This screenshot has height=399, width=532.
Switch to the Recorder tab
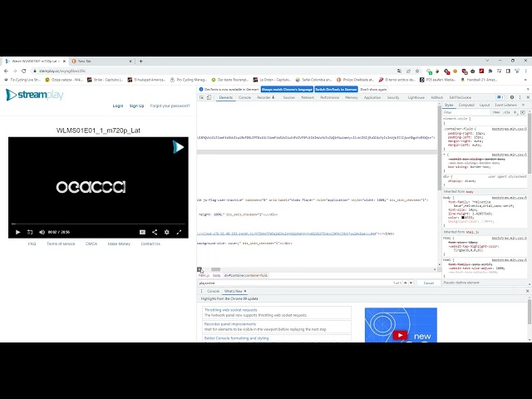[x=266, y=97]
